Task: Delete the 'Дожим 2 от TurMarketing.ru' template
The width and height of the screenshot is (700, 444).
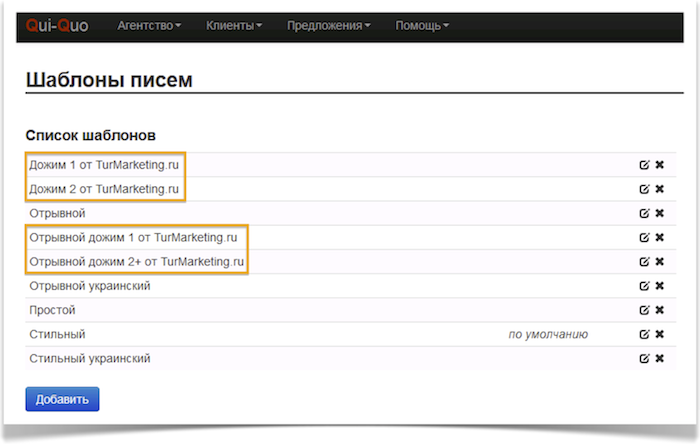Action: (x=660, y=189)
